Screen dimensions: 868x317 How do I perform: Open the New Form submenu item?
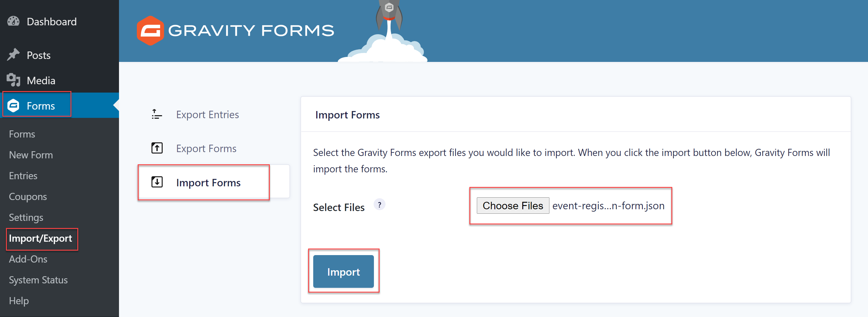point(31,155)
